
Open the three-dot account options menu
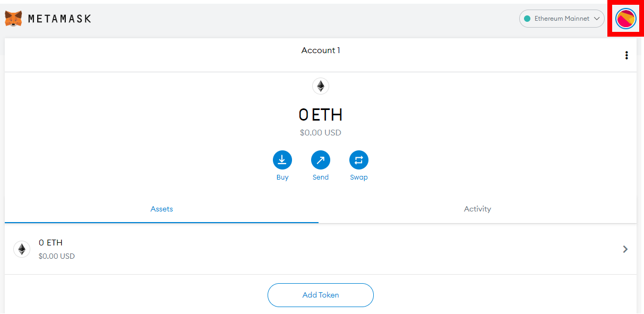click(626, 55)
